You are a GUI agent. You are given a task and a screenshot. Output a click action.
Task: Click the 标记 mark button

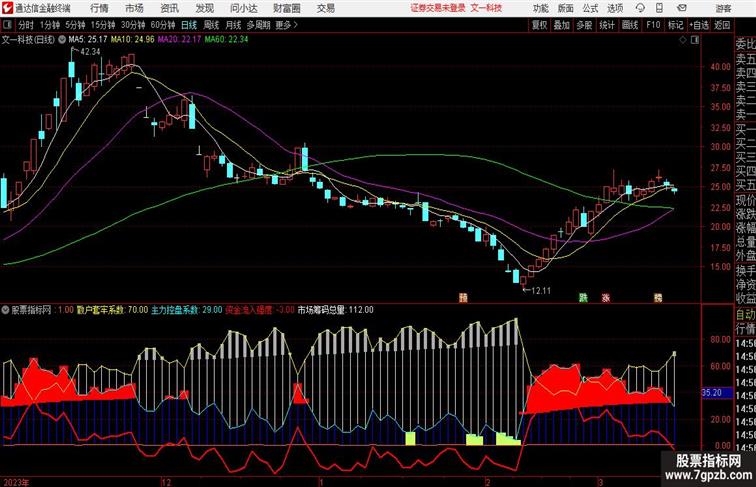point(675,25)
